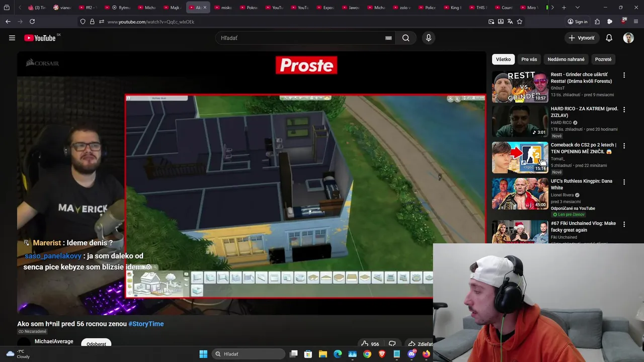Dislike the video with thumbs-down icon

click(x=392, y=344)
